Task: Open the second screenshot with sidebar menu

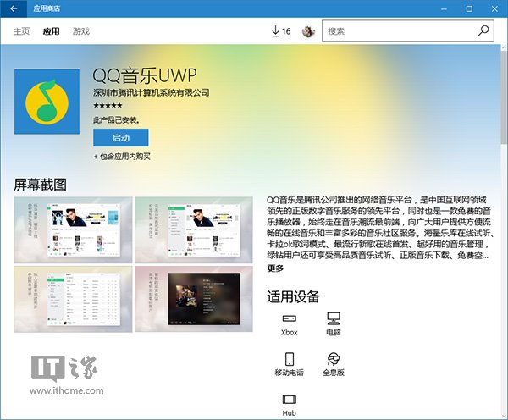Action: [x=194, y=229]
